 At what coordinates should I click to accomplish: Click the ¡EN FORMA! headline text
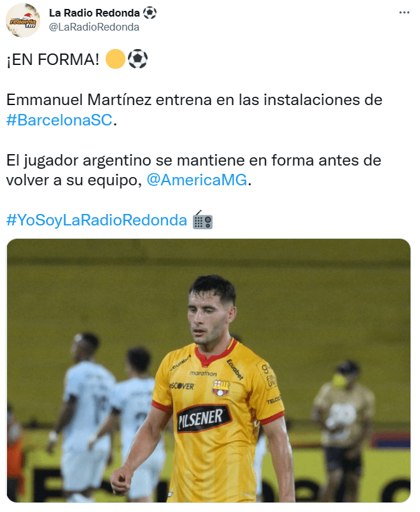(x=53, y=59)
